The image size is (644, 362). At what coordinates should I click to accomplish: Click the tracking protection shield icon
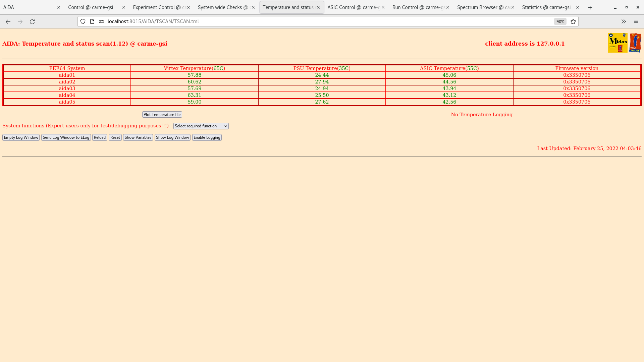83,21
